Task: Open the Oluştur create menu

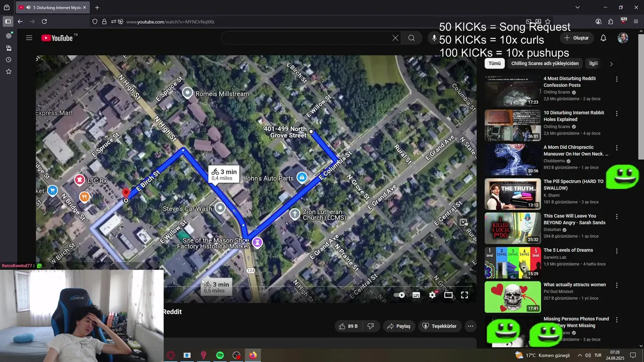Action: coord(576,38)
